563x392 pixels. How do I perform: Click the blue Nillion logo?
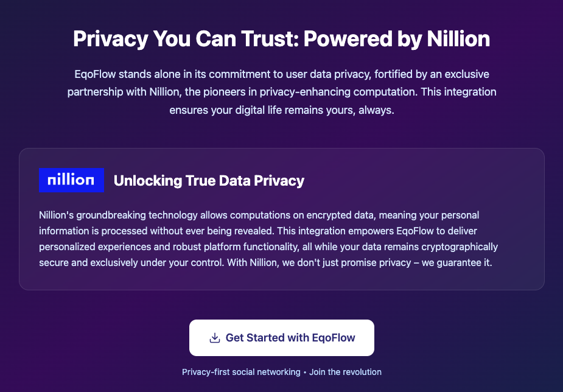tap(71, 180)
